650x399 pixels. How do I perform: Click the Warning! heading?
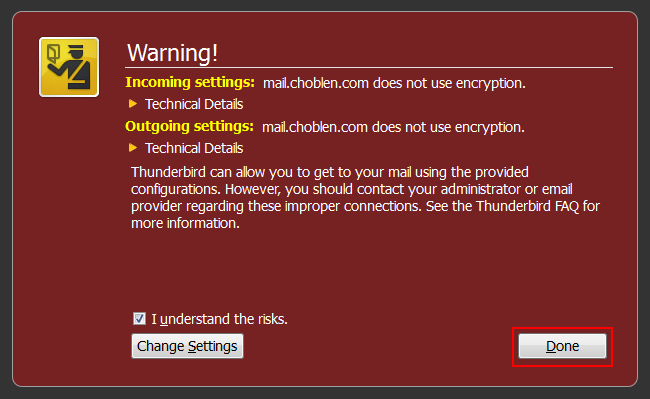click(172, 53)
